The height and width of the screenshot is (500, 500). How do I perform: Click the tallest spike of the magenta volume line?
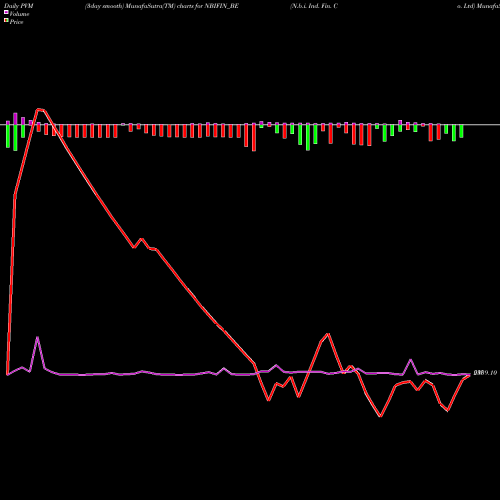point(37,337)
